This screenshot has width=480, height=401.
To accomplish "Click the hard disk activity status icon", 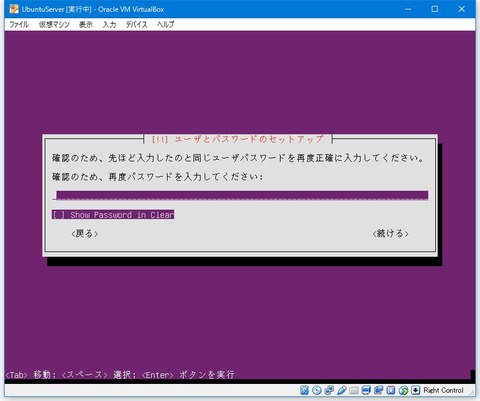I will pos(304,390).
